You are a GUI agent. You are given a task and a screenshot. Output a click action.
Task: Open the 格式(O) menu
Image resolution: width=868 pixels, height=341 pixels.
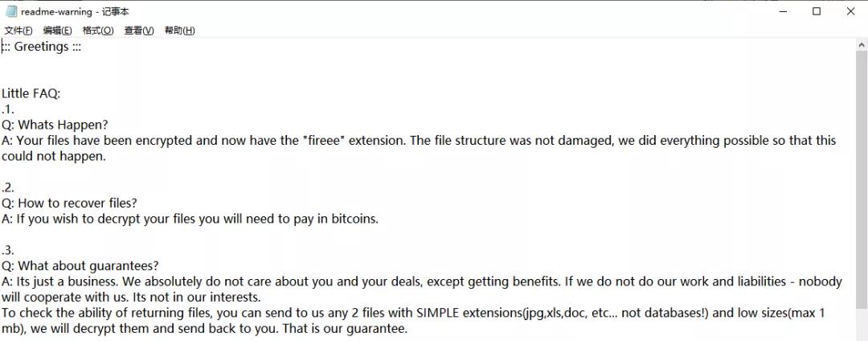click(98, 31)
